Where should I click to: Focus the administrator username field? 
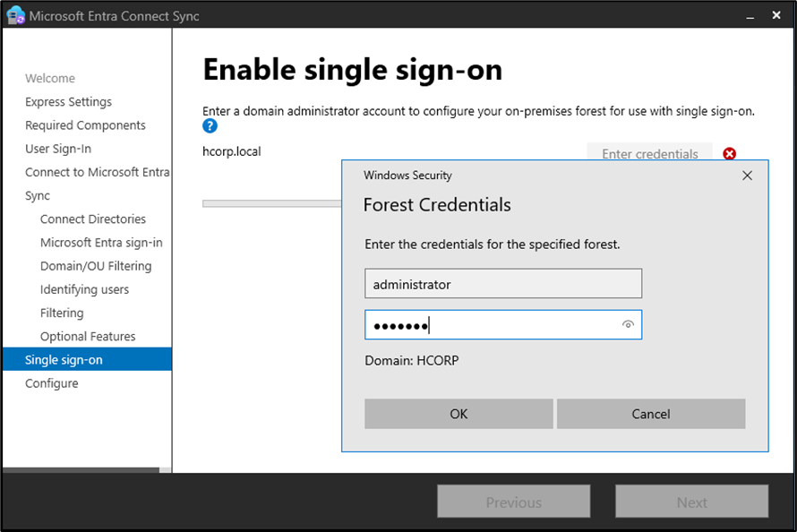coord(502,284)
